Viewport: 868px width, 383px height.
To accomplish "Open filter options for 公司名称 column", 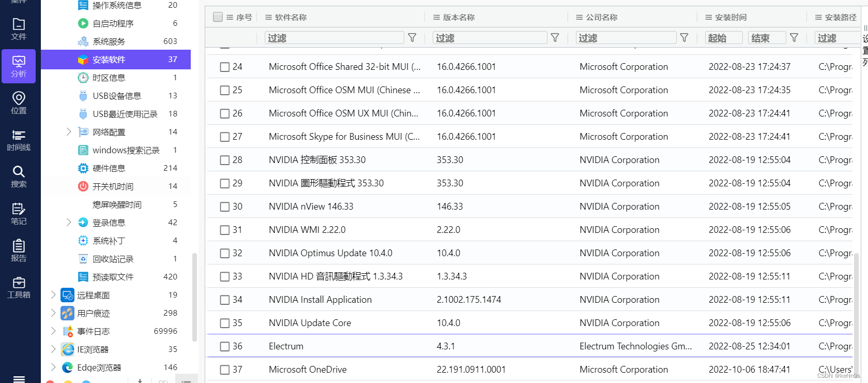I will tap(684, 38).
